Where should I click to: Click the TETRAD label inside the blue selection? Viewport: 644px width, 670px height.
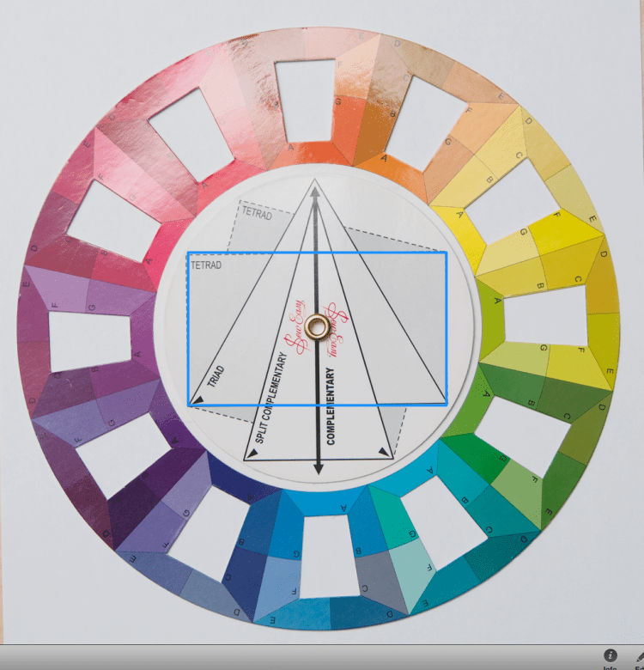206,266
